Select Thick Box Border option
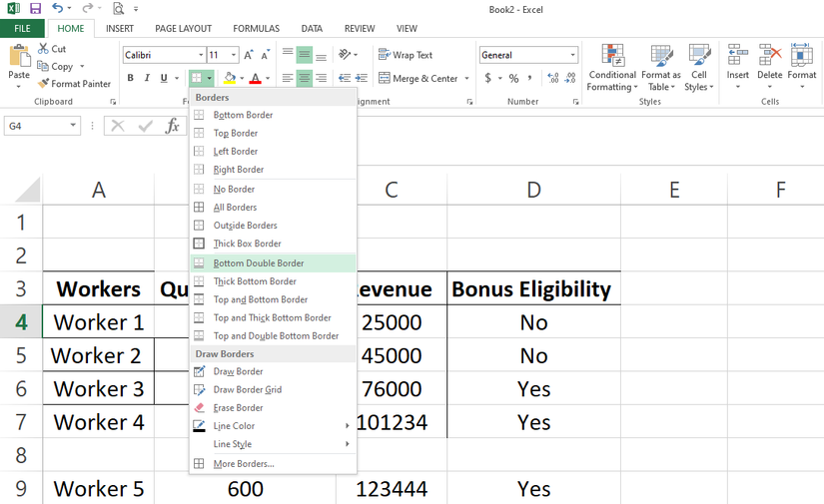The image size is (824, 504). [273, 244]
